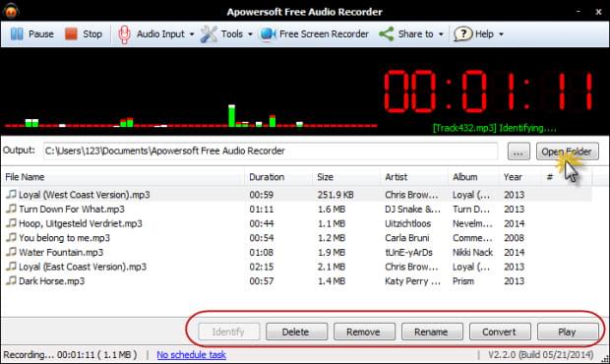Click the Pause label in toolbar
Viewport: 610px width, 364px height.
pyautogui.click(x=41, y=34)
